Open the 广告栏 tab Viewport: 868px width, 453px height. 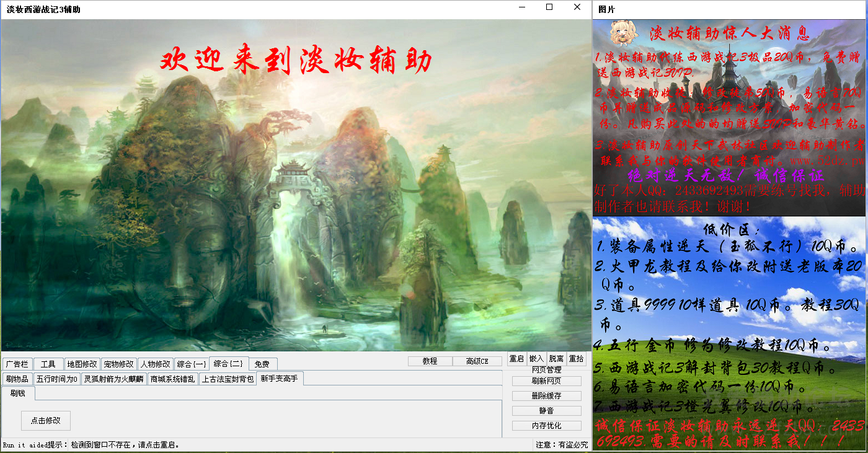pos(17,364)
